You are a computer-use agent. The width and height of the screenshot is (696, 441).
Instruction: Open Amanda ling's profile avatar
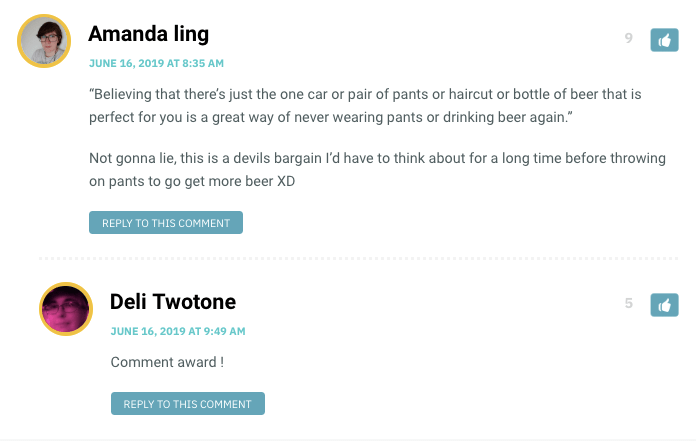point(44,42)
